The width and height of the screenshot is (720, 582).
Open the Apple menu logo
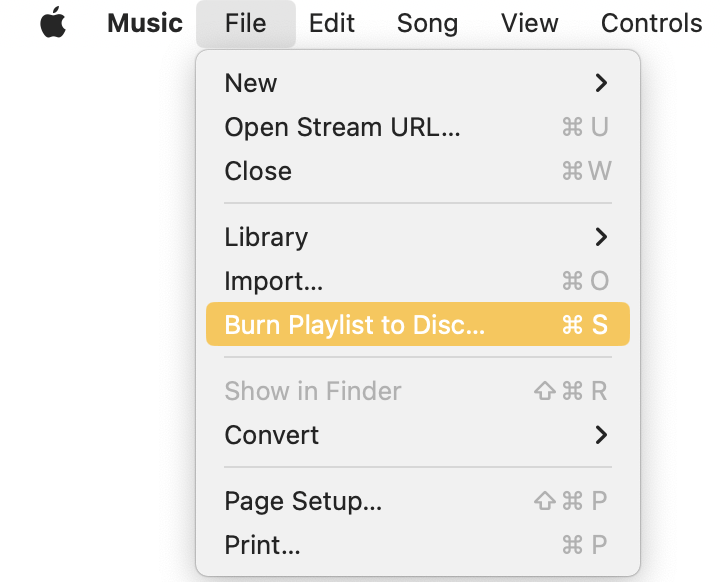(53, 23)
